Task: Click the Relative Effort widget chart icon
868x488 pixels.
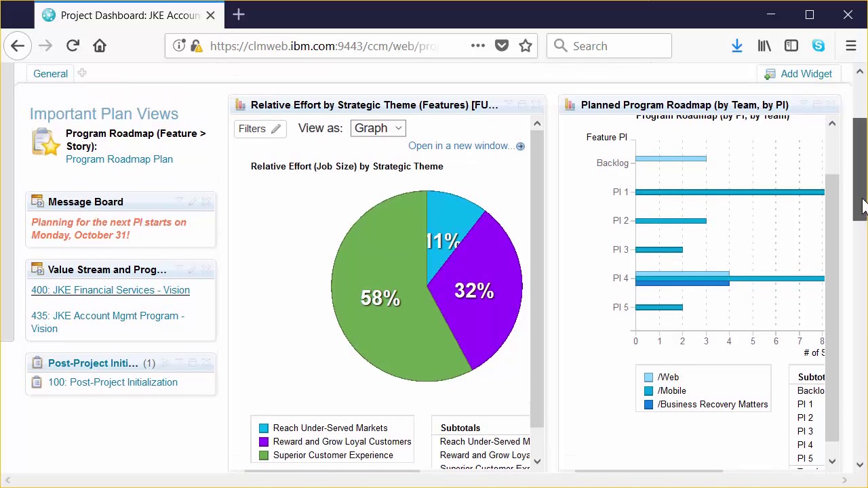Action: tap(240, 105)
